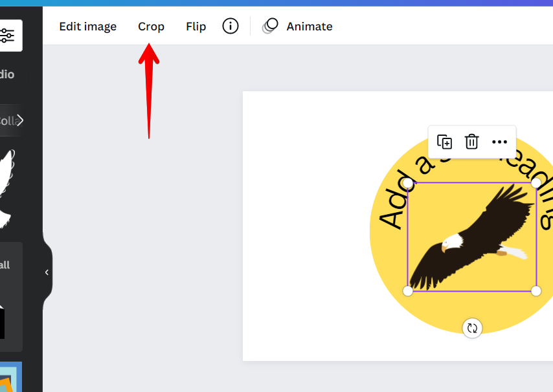Click the info circle icon in the toolbar
Screen dimensions: 553x392
231,26
